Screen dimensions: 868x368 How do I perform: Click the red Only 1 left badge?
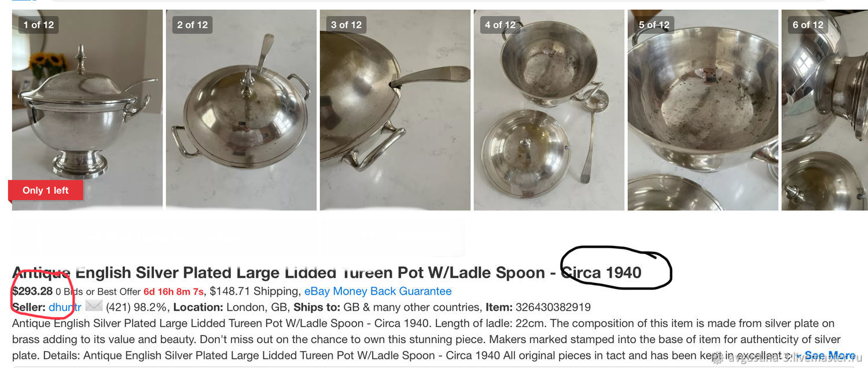(46, 190)
